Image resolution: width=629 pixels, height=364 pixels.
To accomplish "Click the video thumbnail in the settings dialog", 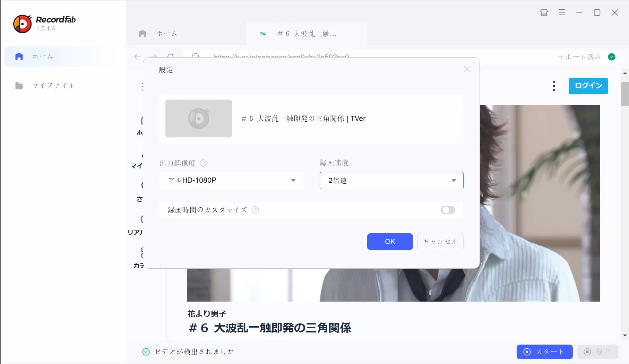I will click(199, 119).
